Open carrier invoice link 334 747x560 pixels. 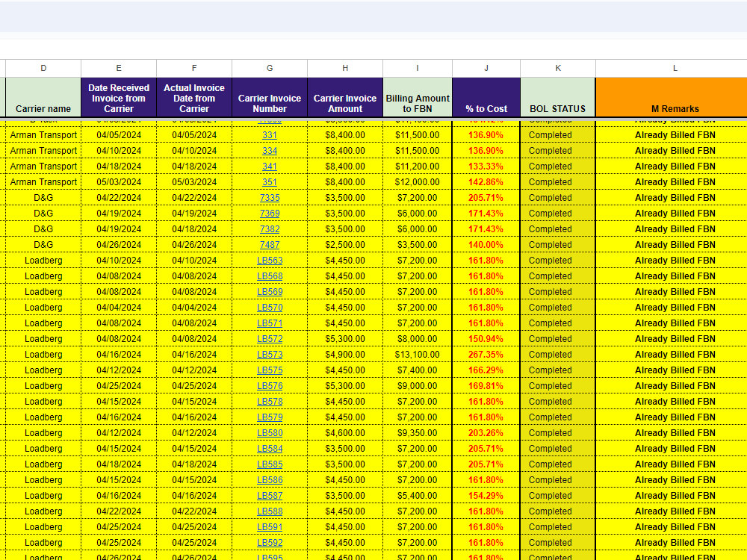pos(270,151)
